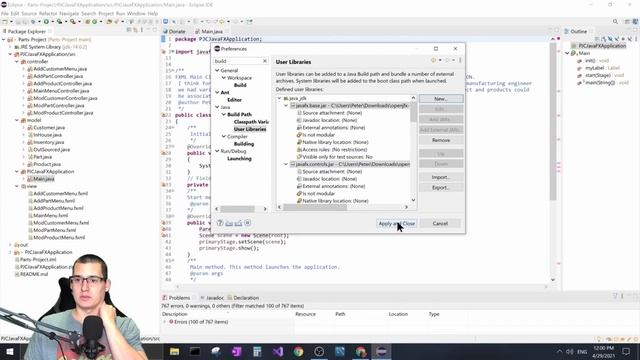Clear the 'build' filter text with X
Screen dimensions: 640x360
coord(264,61)
